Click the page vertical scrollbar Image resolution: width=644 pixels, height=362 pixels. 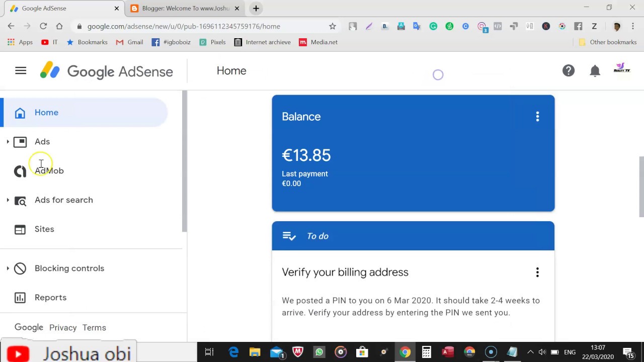coord(641,187)
